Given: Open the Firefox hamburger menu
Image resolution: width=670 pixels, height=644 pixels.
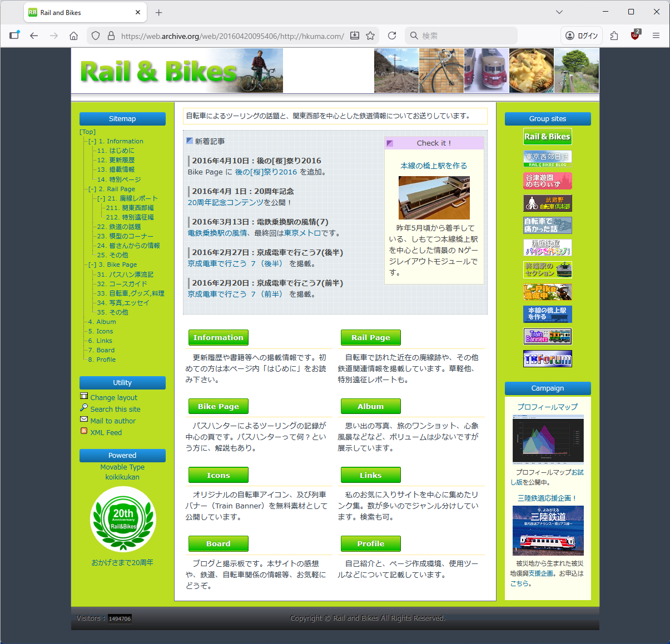Looking at the screenshot, I should [x=656, y=36].
